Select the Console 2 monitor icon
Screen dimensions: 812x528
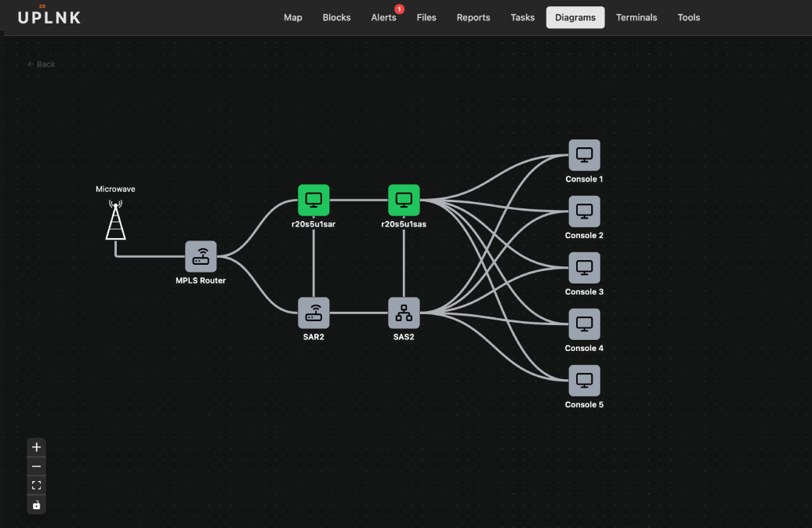tap(584, 212)
